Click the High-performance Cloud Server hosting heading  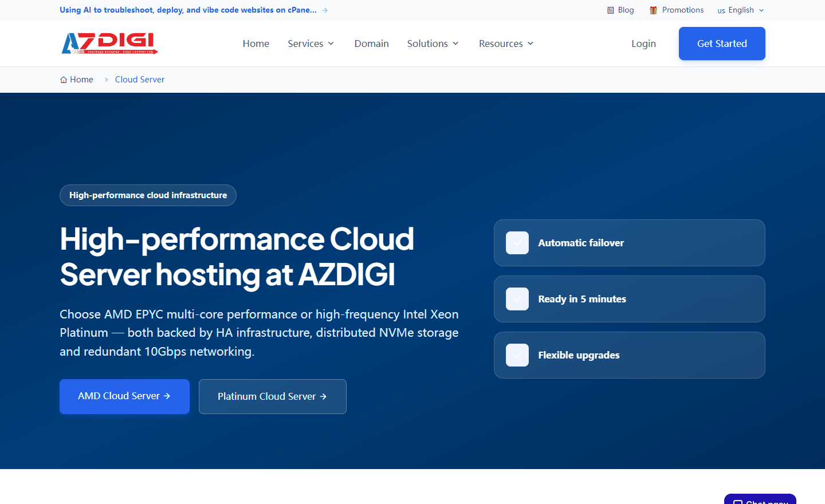[x=237, y=257]
